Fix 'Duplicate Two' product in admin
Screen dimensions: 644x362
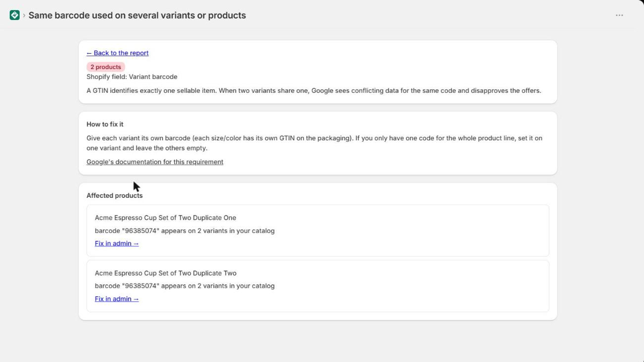click(x=117, y=299)
